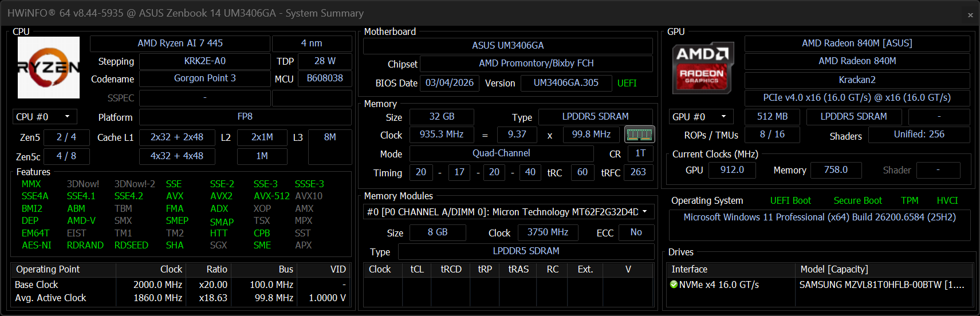Click the GPU clock 912.0 value

coord(732,170)
